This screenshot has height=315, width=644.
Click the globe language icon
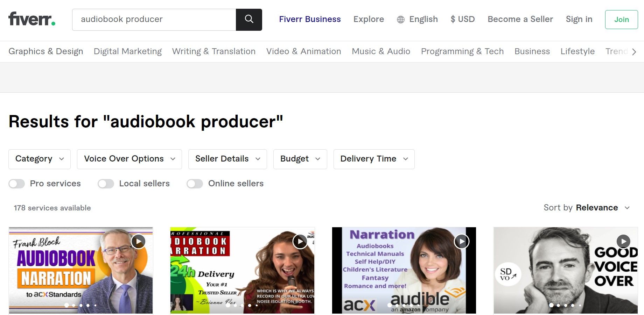pyautogui.click(x=401, y=20)
